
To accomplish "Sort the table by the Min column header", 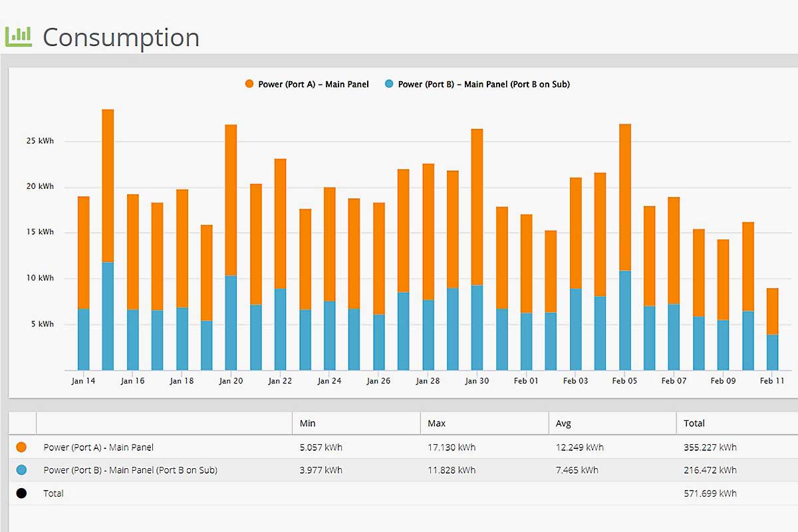I will pyautogui.click(x=307, y=423).
